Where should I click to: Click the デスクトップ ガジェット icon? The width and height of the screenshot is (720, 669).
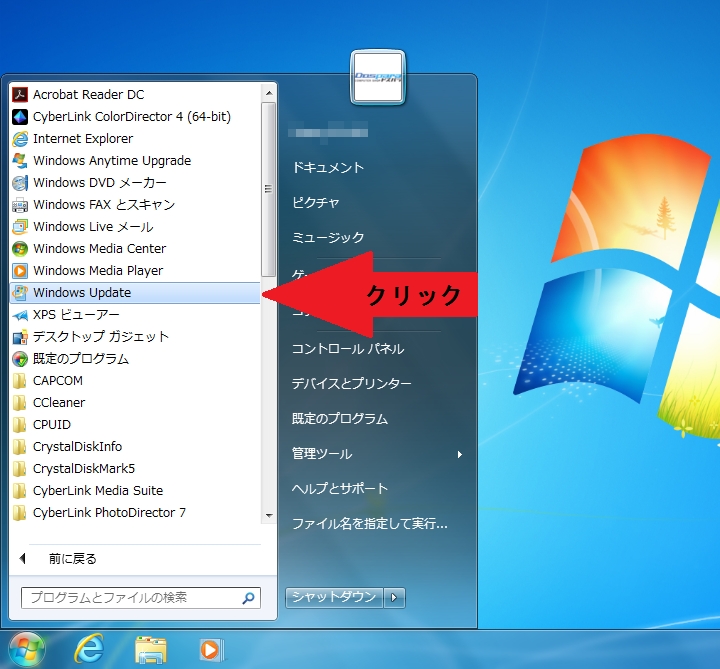(x=20, y=337)
